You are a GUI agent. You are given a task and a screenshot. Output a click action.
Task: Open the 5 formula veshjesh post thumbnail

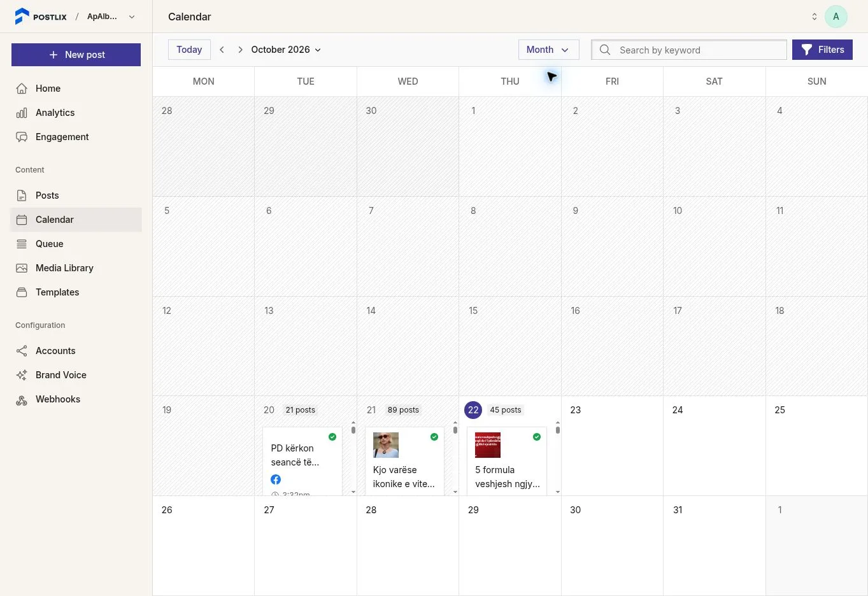tap(488, 445)
